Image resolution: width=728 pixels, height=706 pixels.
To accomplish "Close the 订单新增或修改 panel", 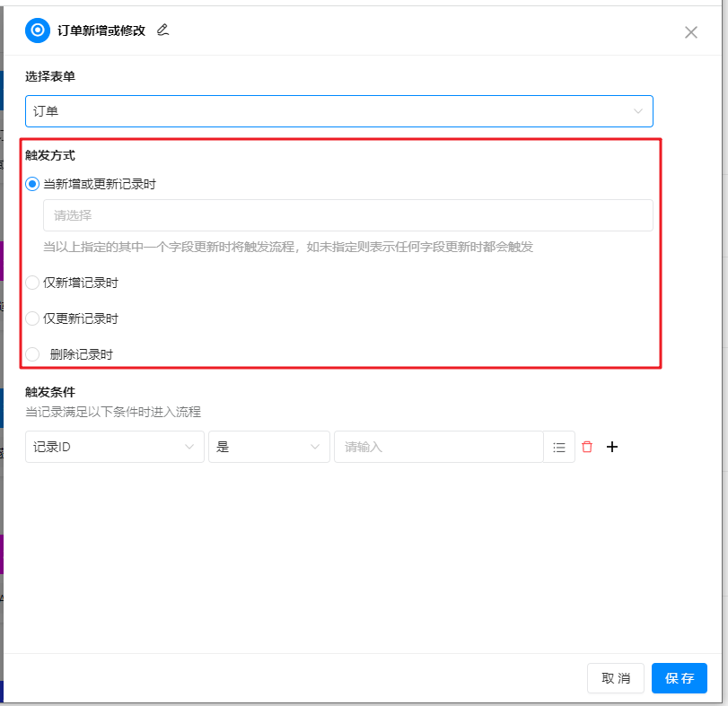I will pyautogui.click(x=690, y=32).
